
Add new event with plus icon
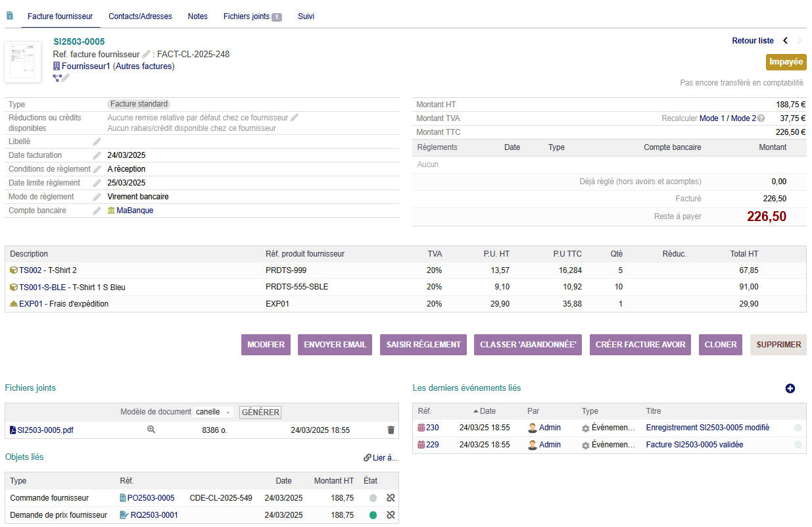click(x=790, y=389)
